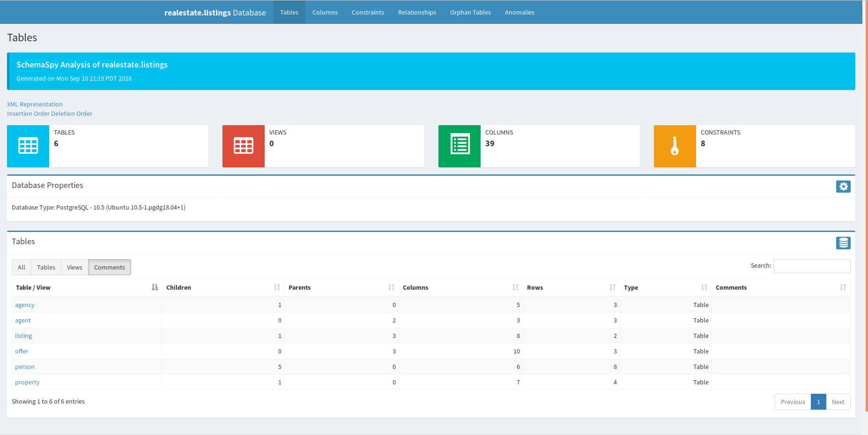Open the Anomalies nav tab
This screenshot has height=435, width=868.
pyautogui.click(x=519, y=12)
